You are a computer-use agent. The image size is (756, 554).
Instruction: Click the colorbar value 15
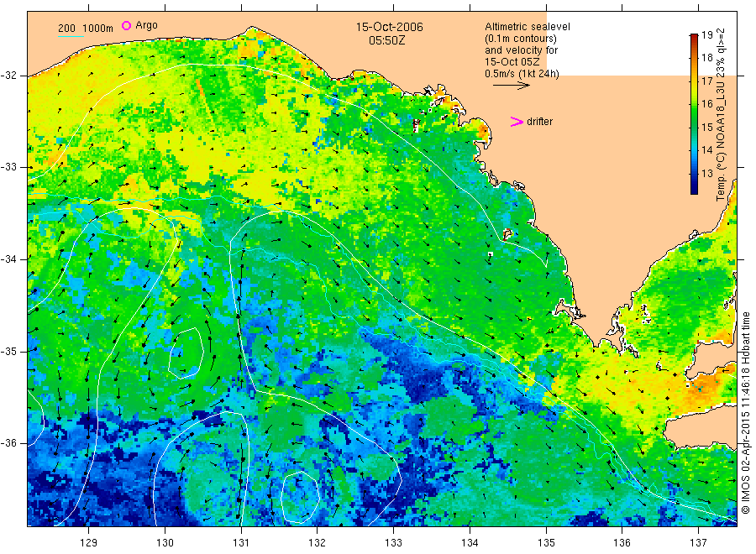(706, 128)
